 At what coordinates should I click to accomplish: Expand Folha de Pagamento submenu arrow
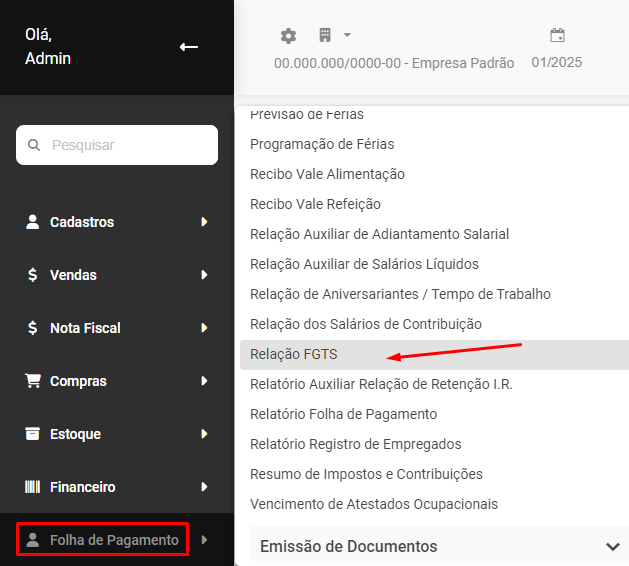(x=204, y=540)
